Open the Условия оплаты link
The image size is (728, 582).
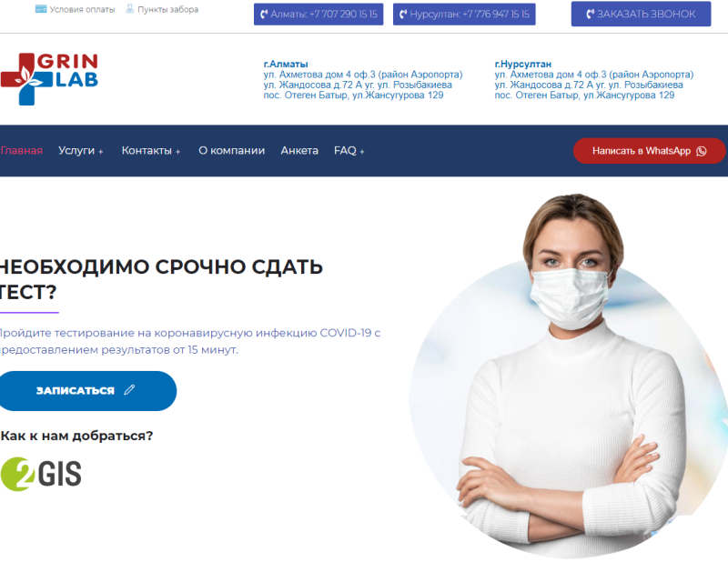[x=82, y=9]
